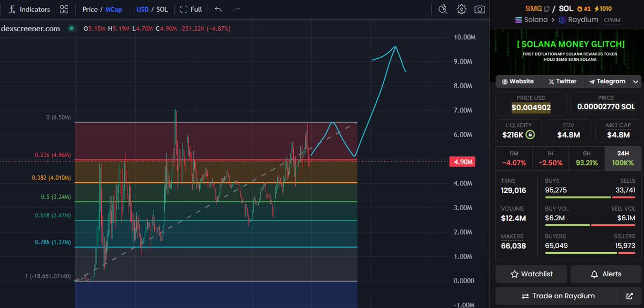
Task: Click the MKT CAP $4.8M box
Action: pyautogui.click(x=618, y=131)
